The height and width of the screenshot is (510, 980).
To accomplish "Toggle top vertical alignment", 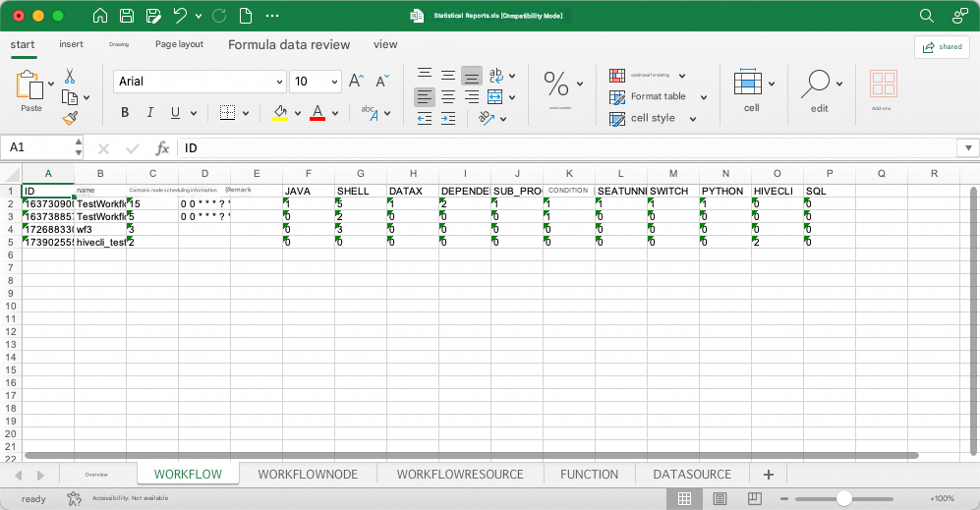I will 425,76.
